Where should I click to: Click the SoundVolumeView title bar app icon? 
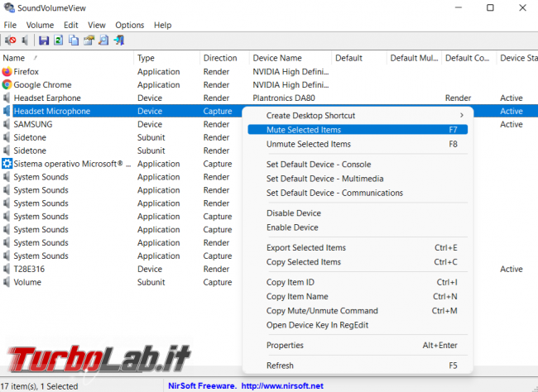tap(9, 7)
